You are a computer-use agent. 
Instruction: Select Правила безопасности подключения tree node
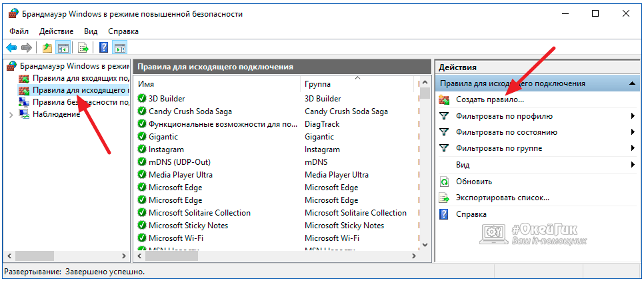click(81, 102)
